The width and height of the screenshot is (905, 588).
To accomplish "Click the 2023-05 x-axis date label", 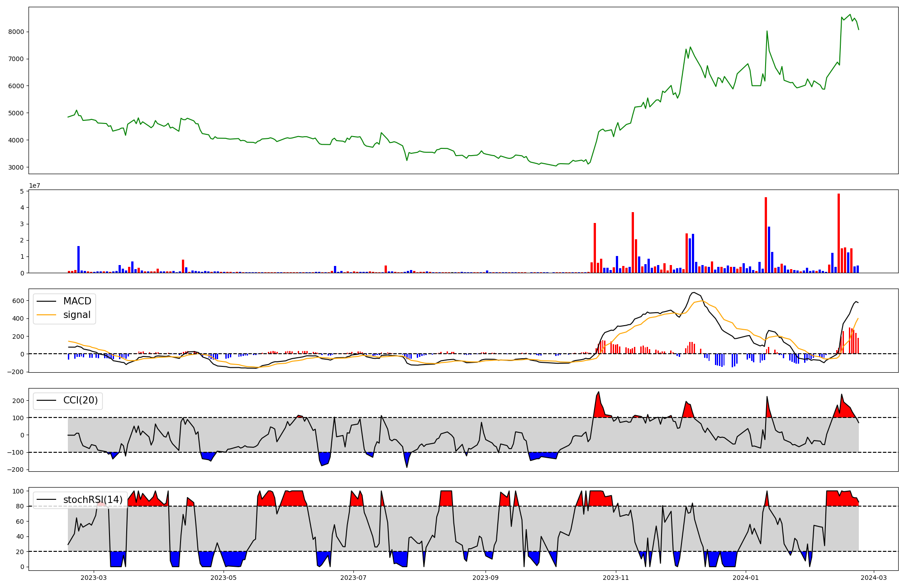I will [x=224, y=578].
